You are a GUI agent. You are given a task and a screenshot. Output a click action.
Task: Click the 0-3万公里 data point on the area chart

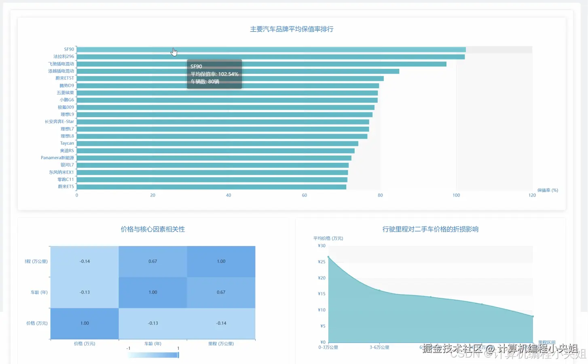(x=328, y=257)
